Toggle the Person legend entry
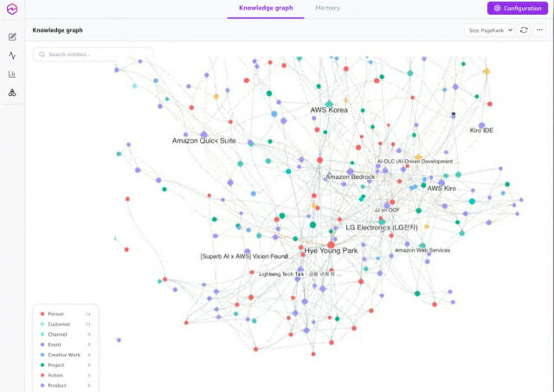The width and height of the screenshot is (554, 392). 66,314
